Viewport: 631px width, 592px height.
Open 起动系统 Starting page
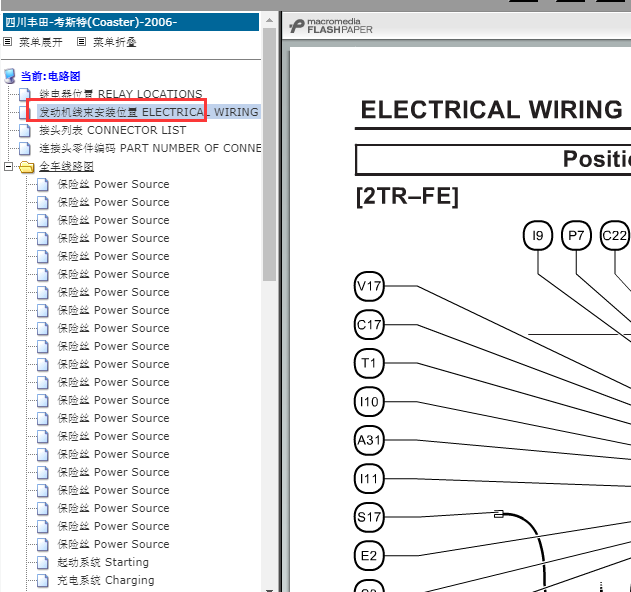(x=103, y=562)
